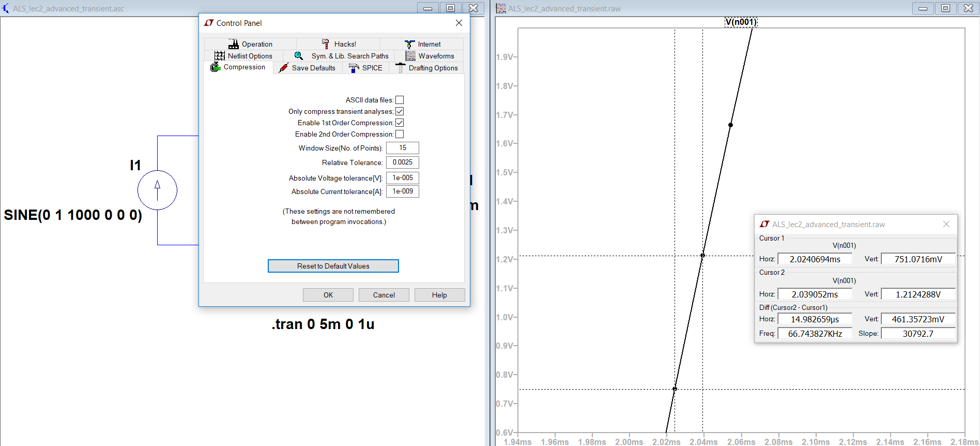Disable 1st Order Compression checkbox
980x446 pixels.
pos(400,123)
